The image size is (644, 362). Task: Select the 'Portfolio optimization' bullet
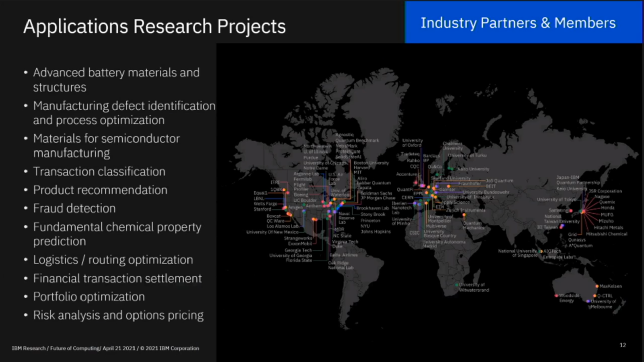pos(89,297)
